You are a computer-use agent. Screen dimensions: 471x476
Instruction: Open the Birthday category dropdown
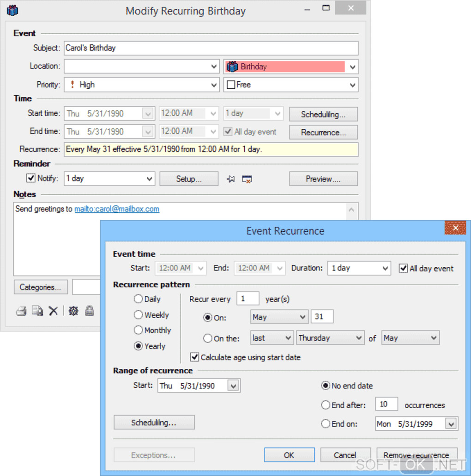click(352, 67)
